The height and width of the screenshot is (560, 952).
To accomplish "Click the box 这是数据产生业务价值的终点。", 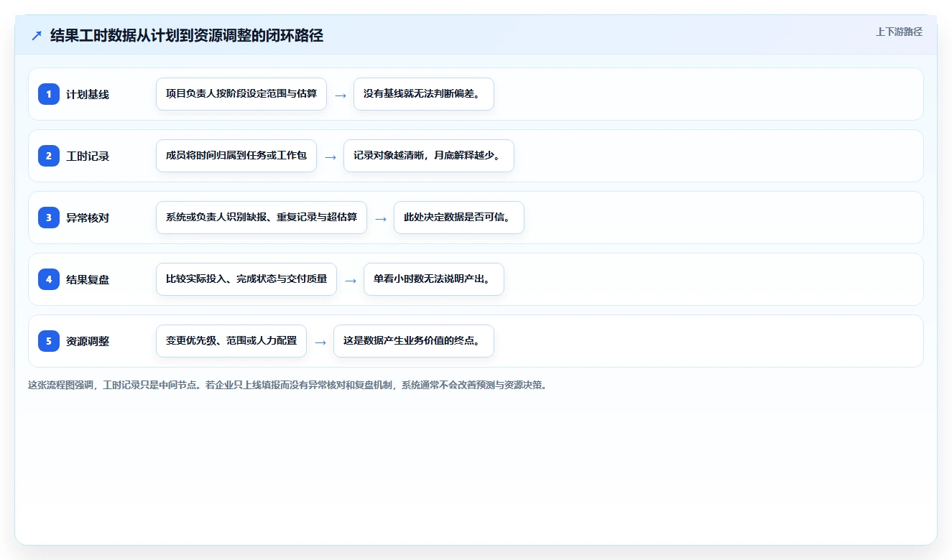I will [414, 341].
